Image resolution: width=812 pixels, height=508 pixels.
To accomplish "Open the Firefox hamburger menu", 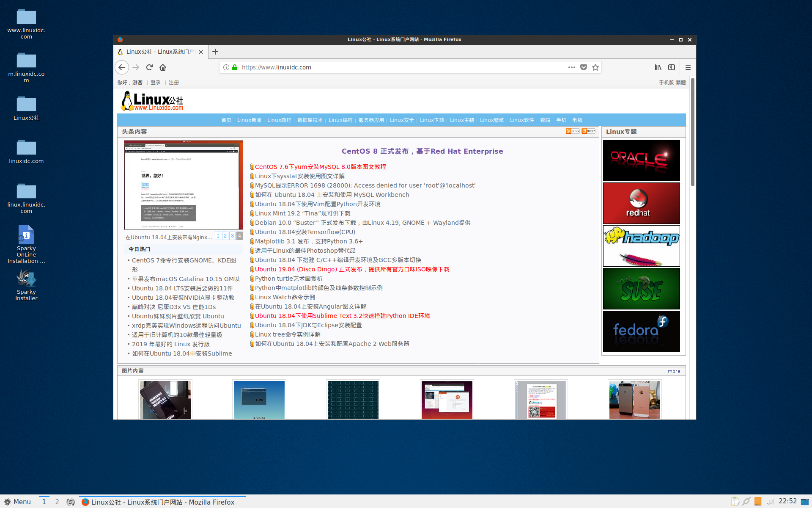I will point(688,67).
